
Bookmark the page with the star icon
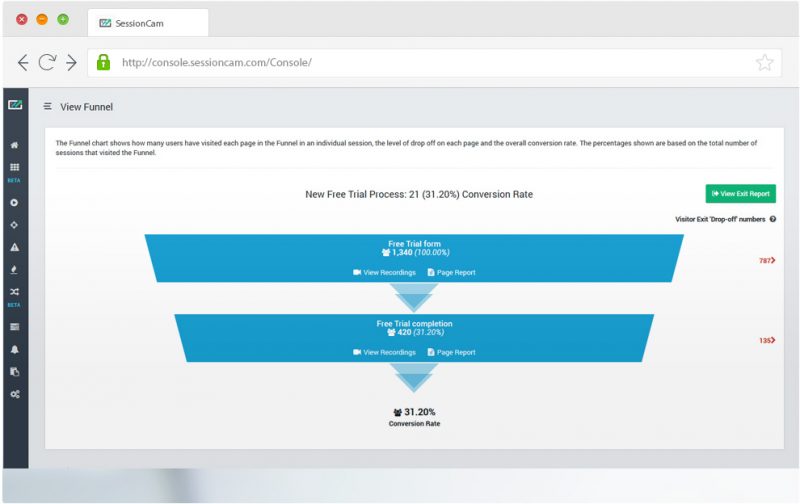764,62
